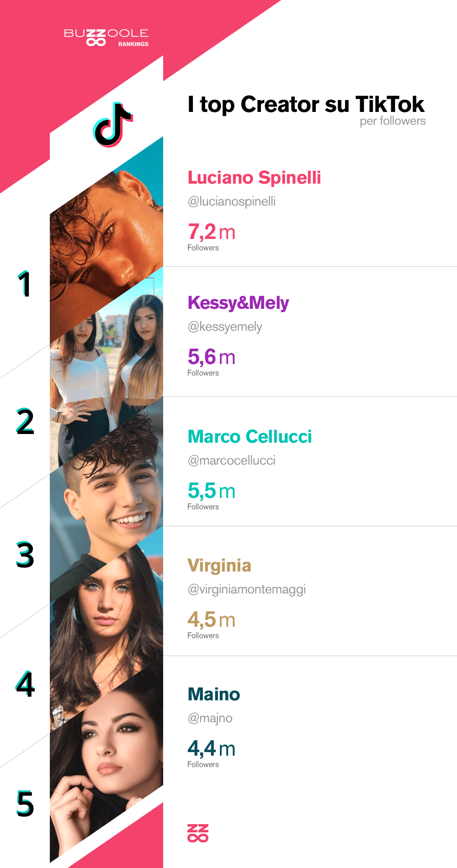Click the Luciano Spinelli name heading
This screenshot has height=868, width=457.
255,178
